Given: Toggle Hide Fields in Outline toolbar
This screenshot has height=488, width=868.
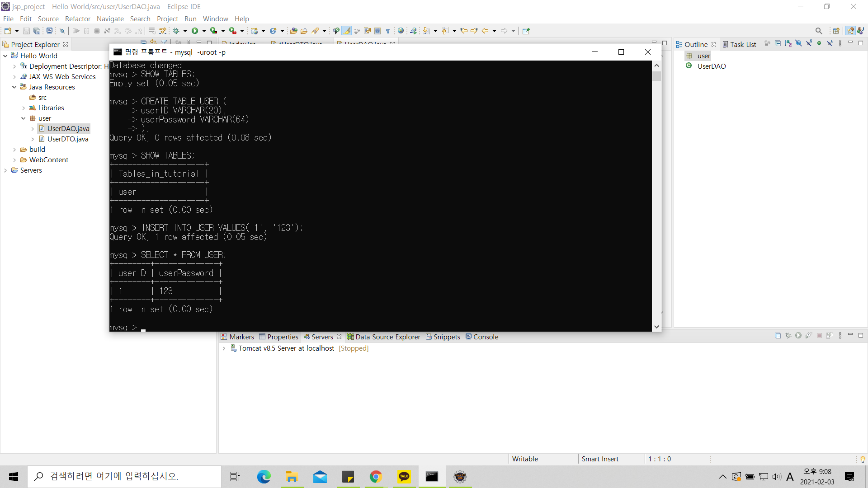Looking at the screenshot, I should coord(798,43).
